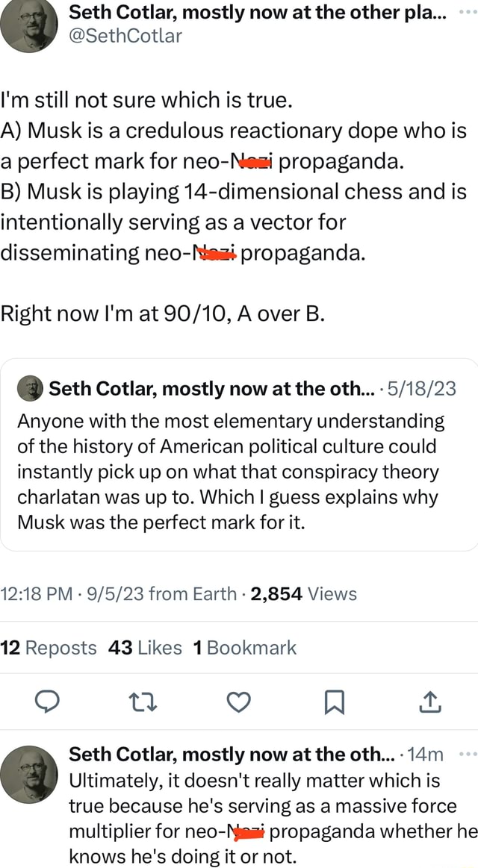478x868 pixels.
Task: Toggle the bookmark for this tweet
Action: pyautogui.click(x=334, y=702)
